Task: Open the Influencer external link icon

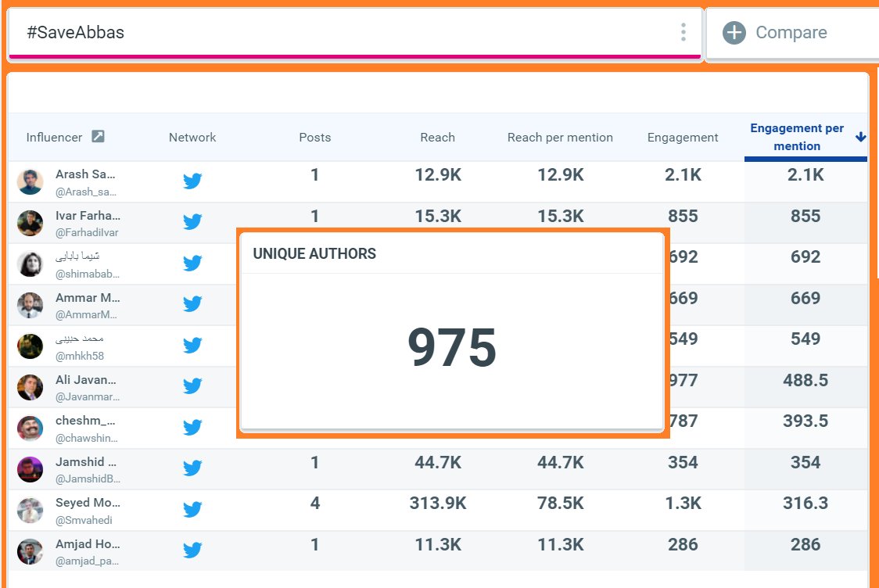Action: pyautogui.click(x=98, y=136)
